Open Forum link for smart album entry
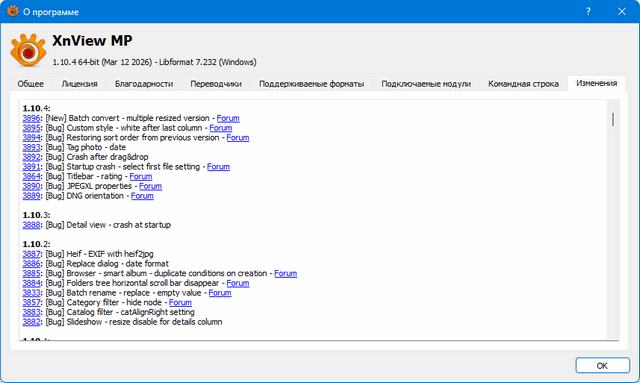Image resolution: width=640 pixels, height=383 pixels. point(285,274)
